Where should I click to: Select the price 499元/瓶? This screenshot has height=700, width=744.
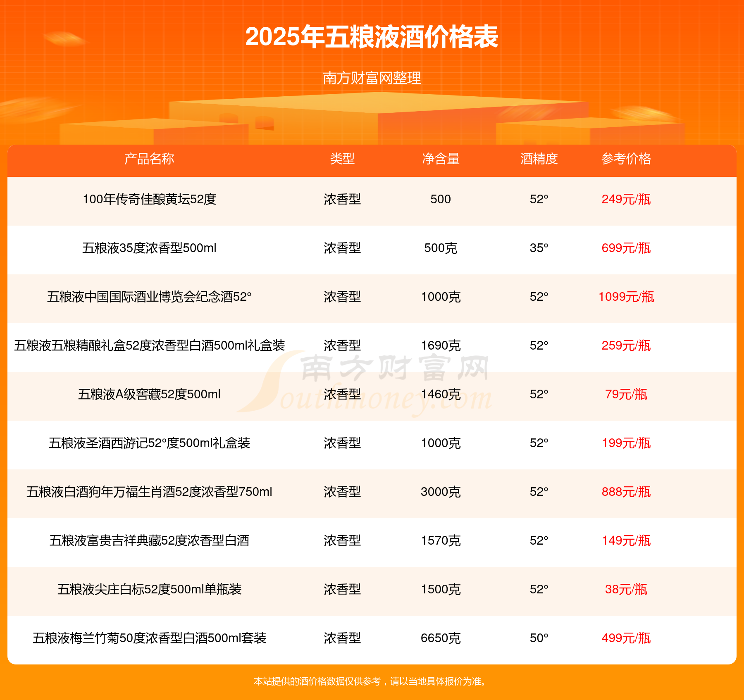(x=626, y=638)
